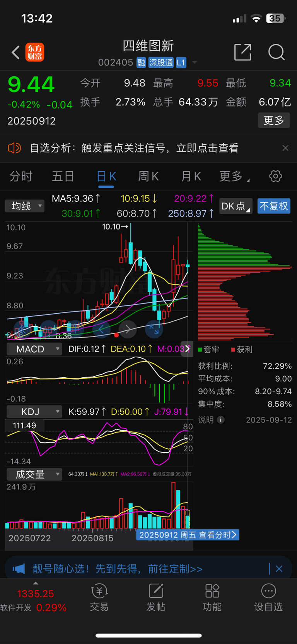Tap the 换手 2.73% value
Viewport: 297px width, 644px height.
(x=130, y=102)
